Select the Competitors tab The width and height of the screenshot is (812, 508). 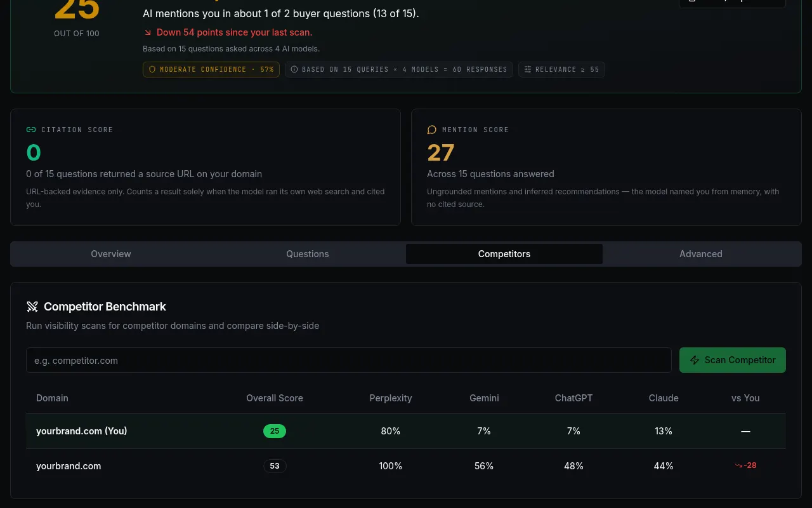(504, 254)
